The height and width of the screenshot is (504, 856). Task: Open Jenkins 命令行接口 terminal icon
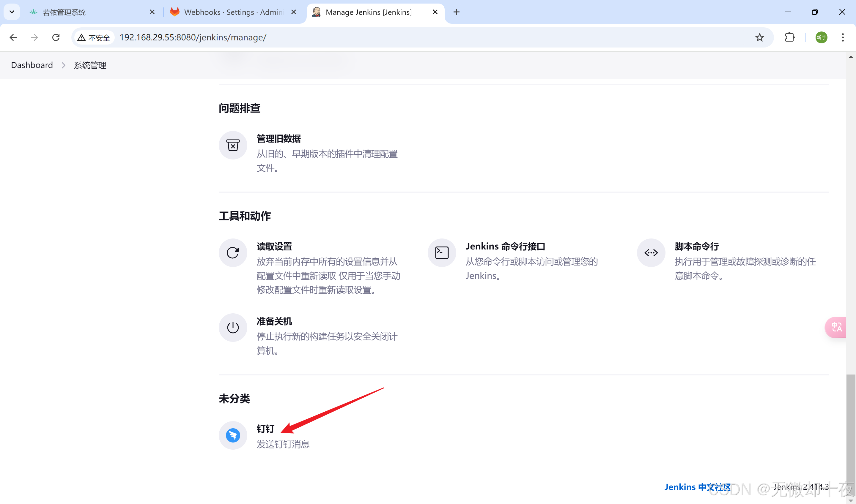(442, 253)
